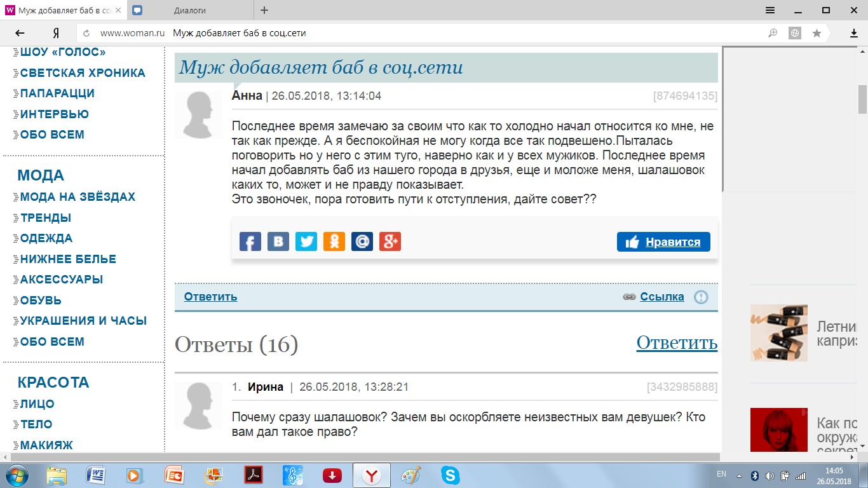Click the small Ответить link under post
The width and height of the screenshot is (868, 488).
point(210,297)
